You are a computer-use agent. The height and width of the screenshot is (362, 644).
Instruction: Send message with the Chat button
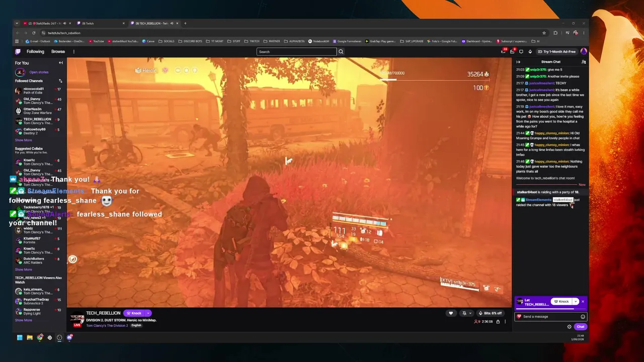pyautogui.click(x=581, y=327)
